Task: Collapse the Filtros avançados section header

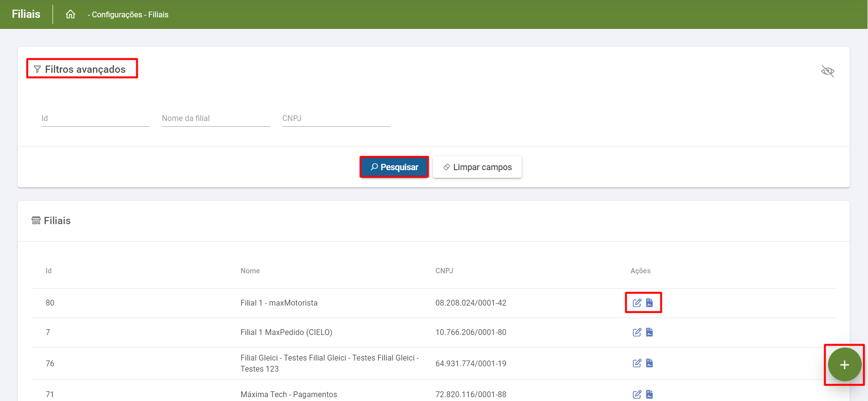Action: 82,69
